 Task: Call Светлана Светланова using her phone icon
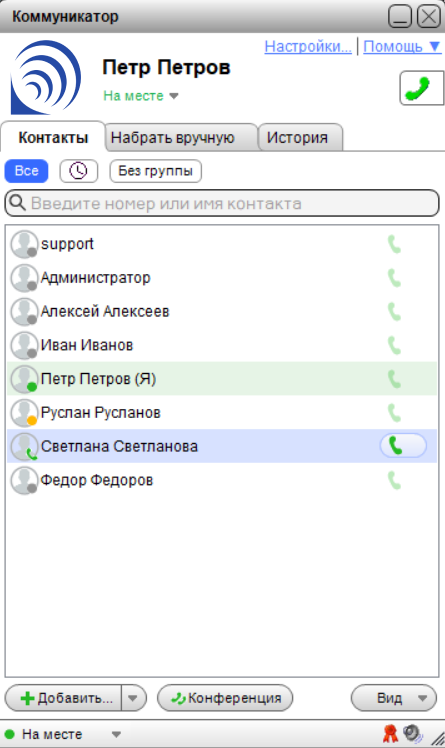[x=403, y=446]
